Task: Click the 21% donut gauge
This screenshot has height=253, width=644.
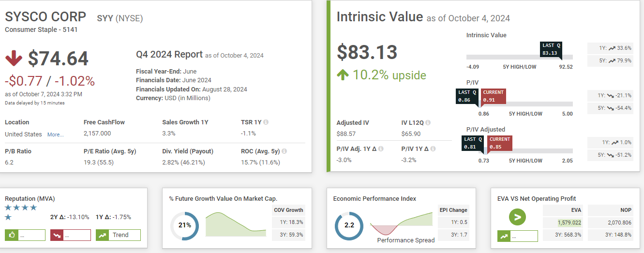Action: tap(184, 225)
